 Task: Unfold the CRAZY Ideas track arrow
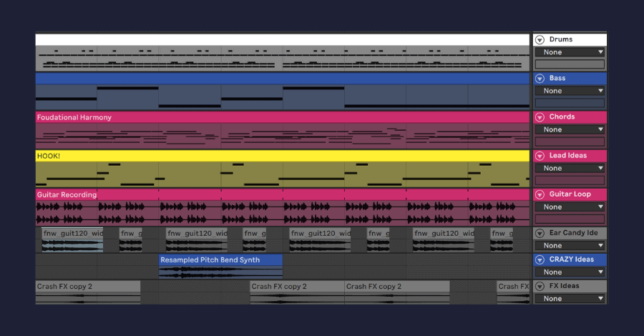[x=540, y=260]
